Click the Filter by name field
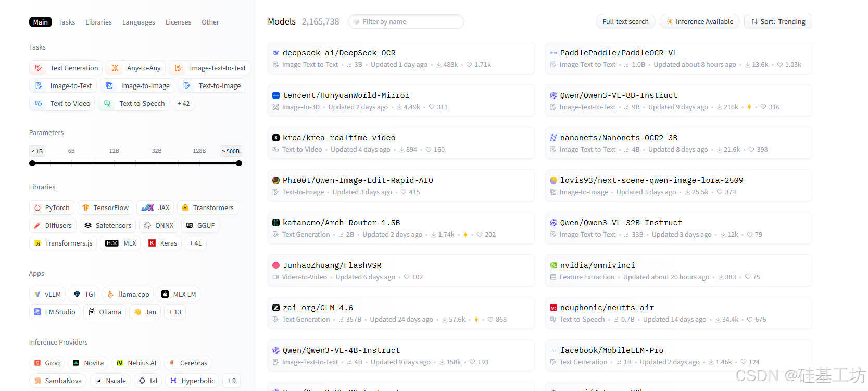 406,21
